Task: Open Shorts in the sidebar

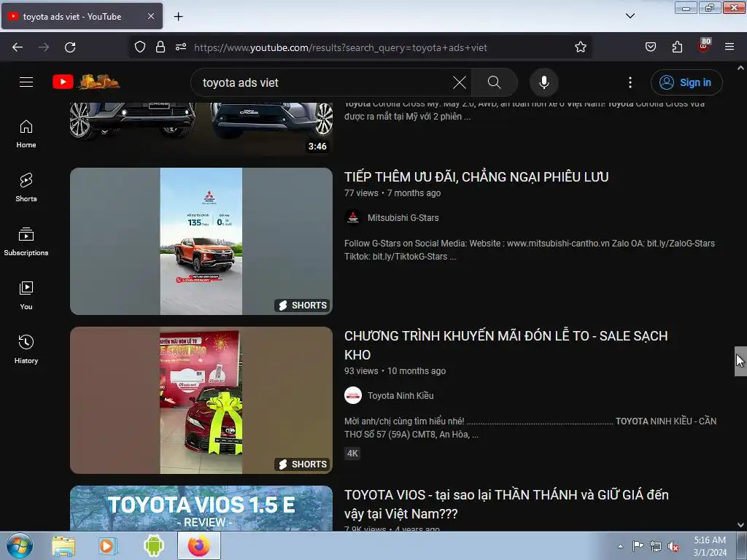Action: [26, 187]
